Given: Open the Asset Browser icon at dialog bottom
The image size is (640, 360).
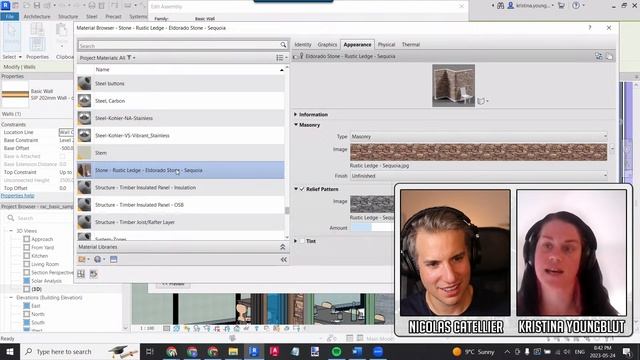Looking at the screenshot, I should tap(81, 274).
